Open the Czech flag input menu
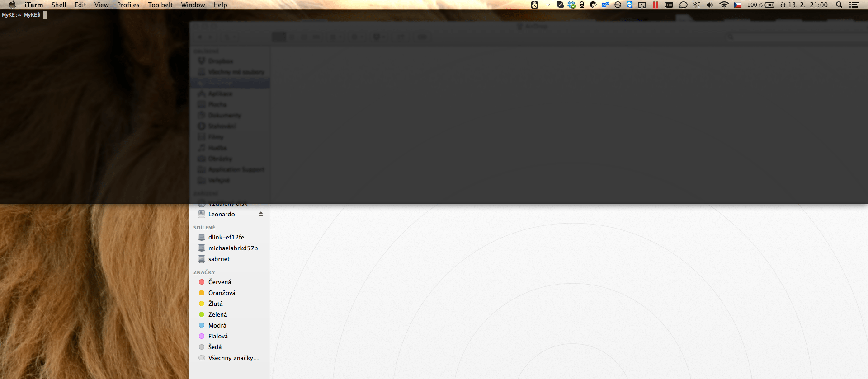 [x=738, y=5]
